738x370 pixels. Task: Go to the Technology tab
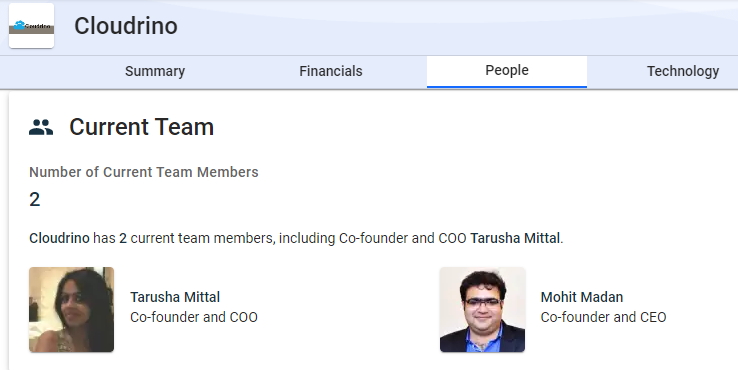(683, 71)
